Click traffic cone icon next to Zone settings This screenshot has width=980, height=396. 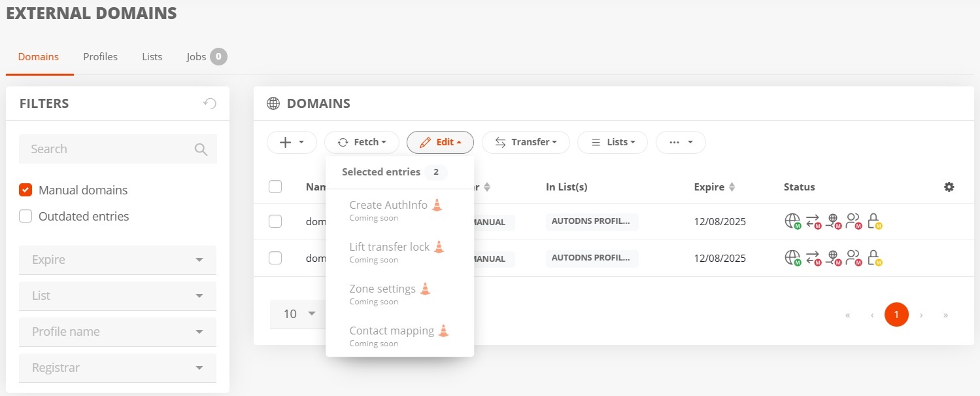pos(425,289)
